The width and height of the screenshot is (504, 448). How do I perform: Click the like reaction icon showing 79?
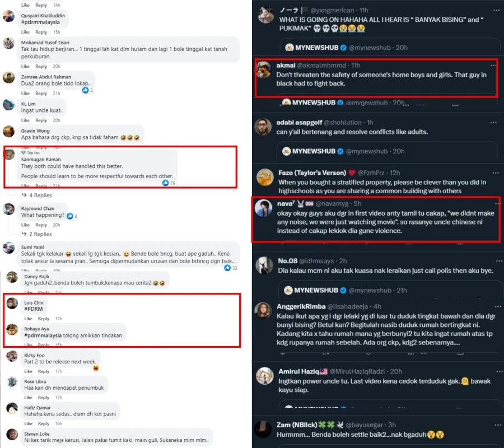(165, 183)
